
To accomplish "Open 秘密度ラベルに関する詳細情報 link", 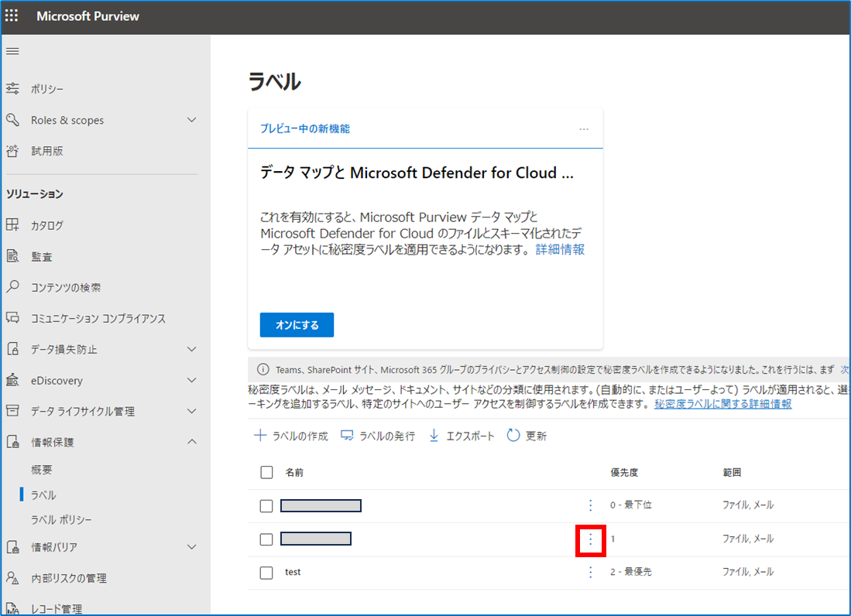I will (723, 404).
